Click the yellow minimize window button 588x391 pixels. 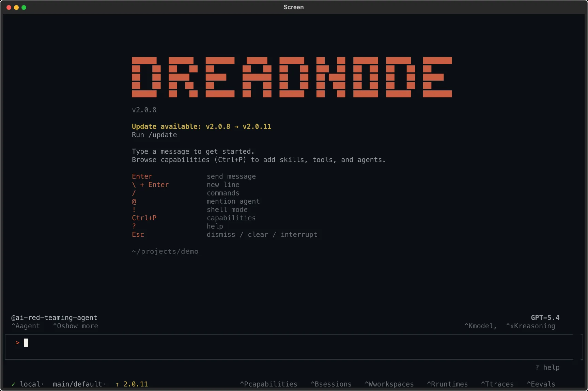tap(16, 7)
